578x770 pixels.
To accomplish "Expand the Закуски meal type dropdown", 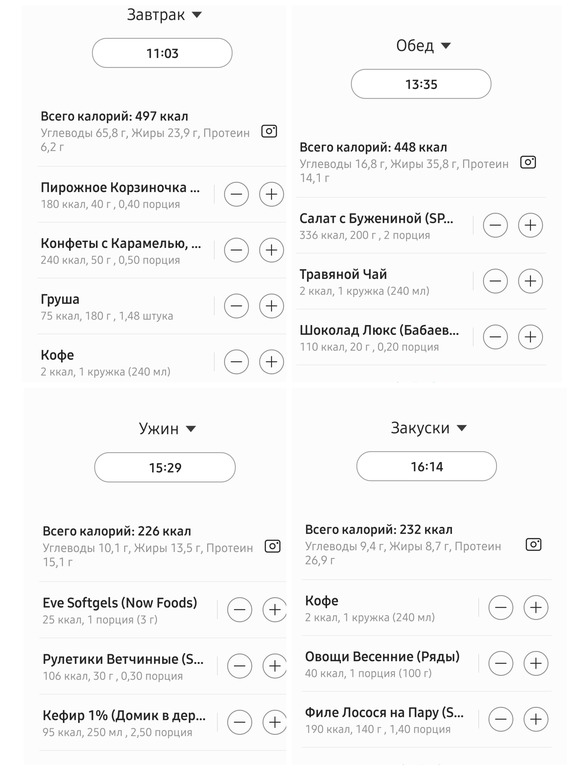I will (428, 428).
